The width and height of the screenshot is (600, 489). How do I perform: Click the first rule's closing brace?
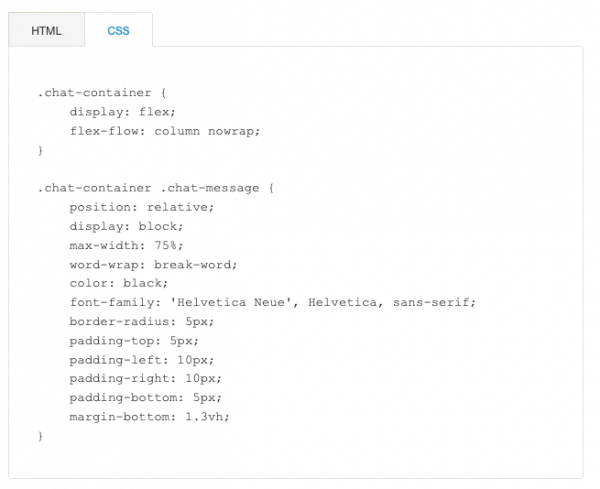[x=41, y=150]
